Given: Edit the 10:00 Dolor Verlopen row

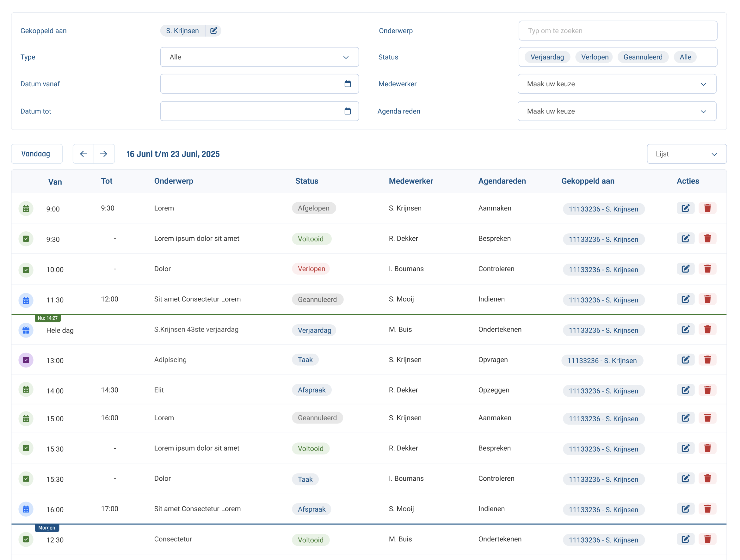Looking at the screenshot, I should tap(685, 269).
